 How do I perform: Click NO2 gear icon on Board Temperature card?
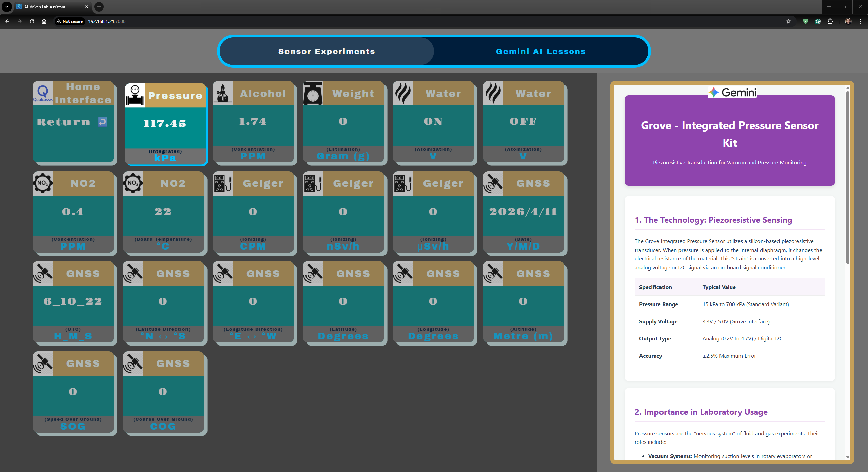click(x=133, y=183)
